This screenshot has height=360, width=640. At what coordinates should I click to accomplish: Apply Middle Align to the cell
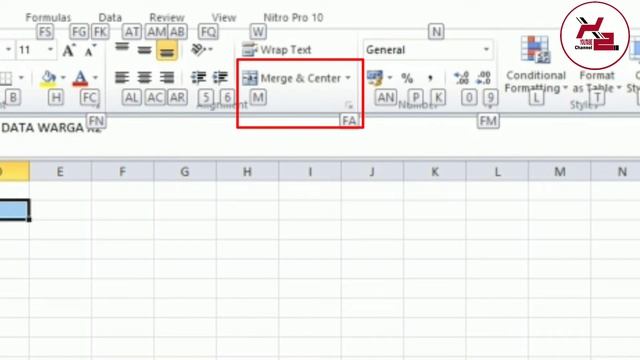coord(144,50)
